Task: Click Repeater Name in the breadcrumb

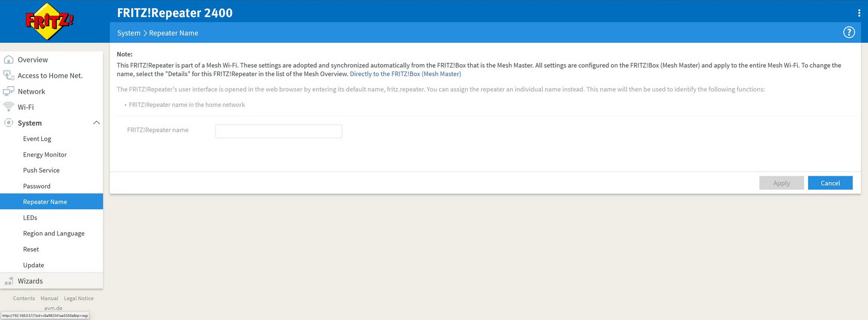Action: click(x=174, y=33)
